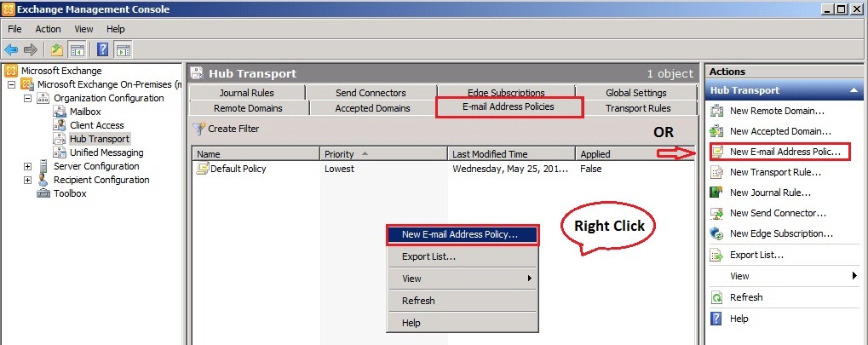The image size is (868, 345).
Task: Collapse the Hub Transport actions section arrow
Action: pyautogui.click(x=854, y=90)
